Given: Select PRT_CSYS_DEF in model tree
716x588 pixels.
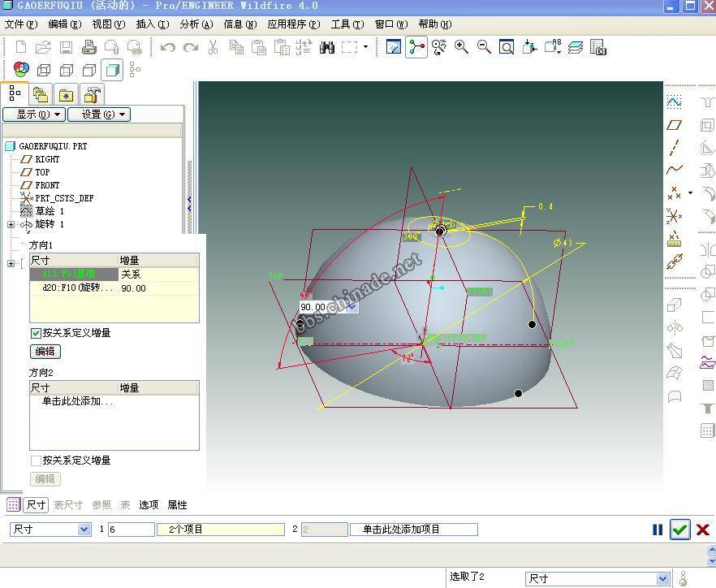Looking at the screenshot, I should click(64, 198).
